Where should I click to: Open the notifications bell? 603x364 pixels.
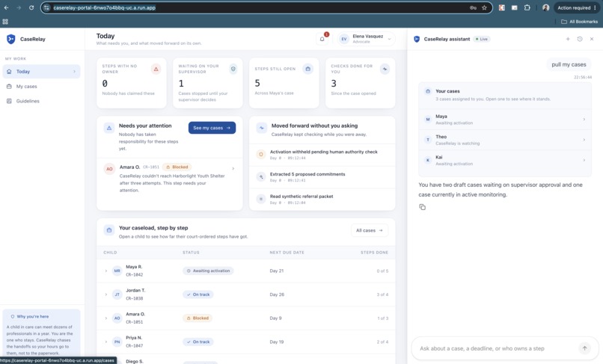click(x=322, y=39)
